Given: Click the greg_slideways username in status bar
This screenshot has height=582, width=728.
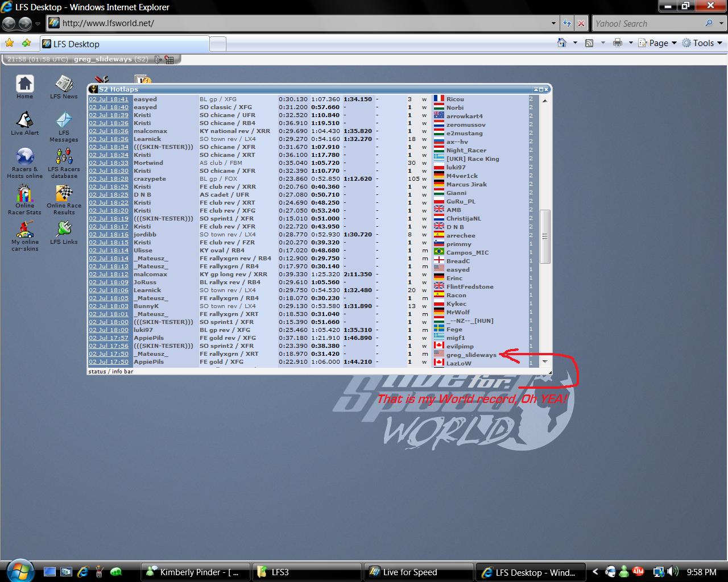Looking at the screenshot, I should pyautogui.click(x=103, y=59).
